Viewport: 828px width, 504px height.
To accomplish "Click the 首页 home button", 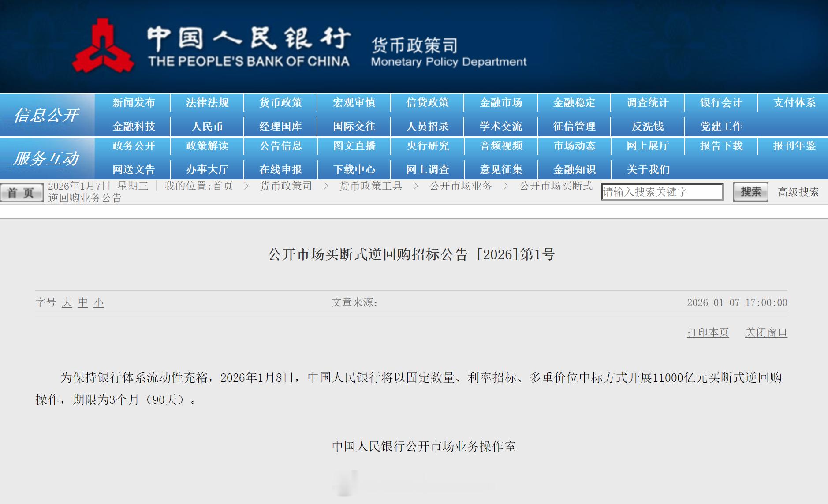I will click(x=22, y=192).
